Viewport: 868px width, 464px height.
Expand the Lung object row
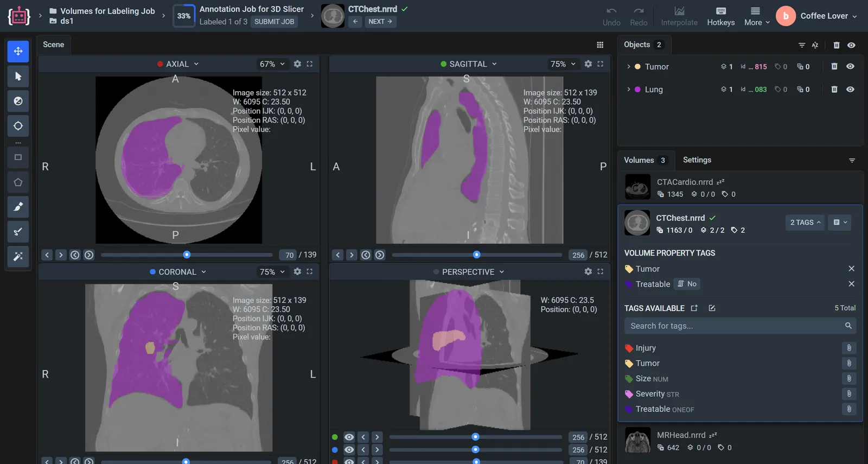629,90
